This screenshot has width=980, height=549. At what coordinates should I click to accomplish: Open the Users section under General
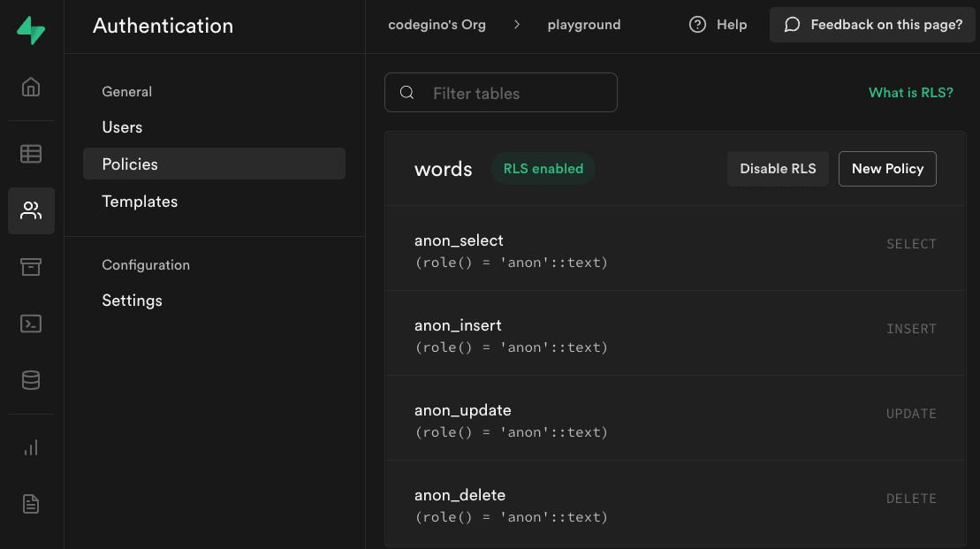(x=122, y=126)
